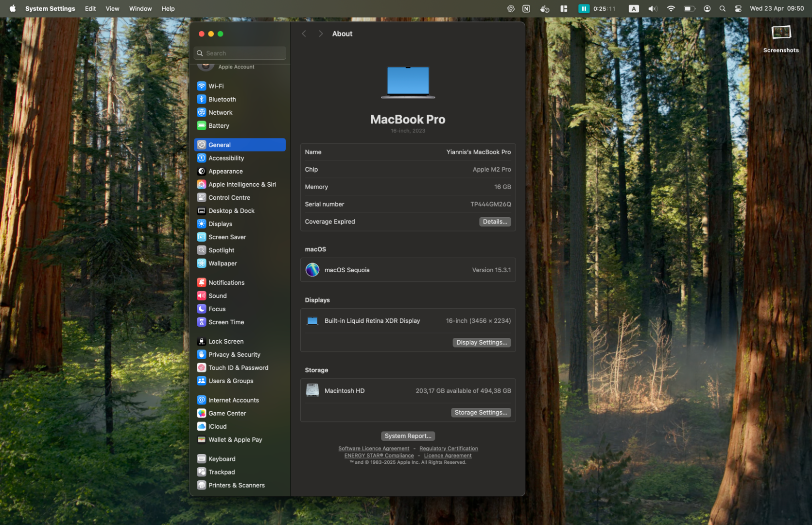Open Desktop & Dock settings
This screenshot has height=525, width=812.
(240, 210)
